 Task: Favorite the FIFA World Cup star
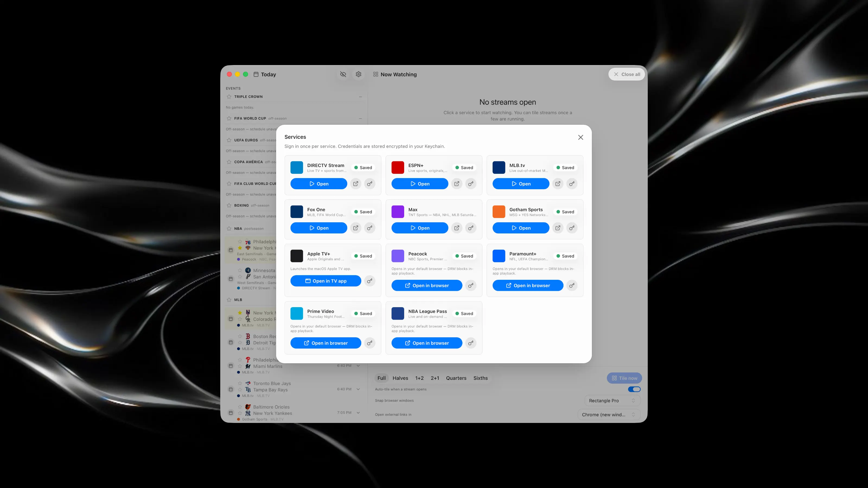coord(229,118)
